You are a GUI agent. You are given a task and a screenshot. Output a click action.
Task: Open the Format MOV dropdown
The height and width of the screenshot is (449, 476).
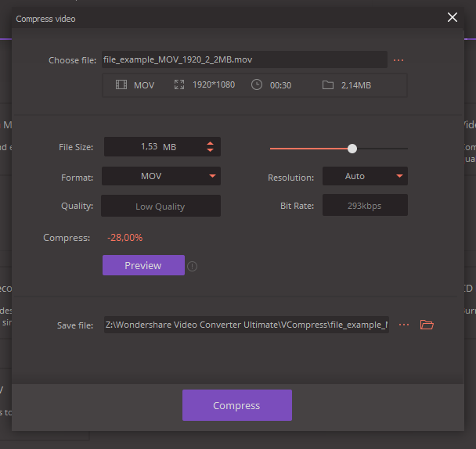(x=161, y=177)
